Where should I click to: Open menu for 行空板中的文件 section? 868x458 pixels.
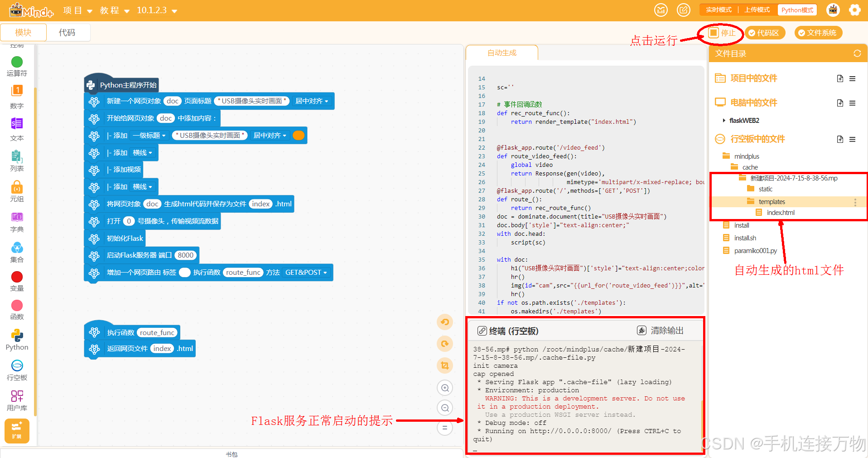click(852, 139)
